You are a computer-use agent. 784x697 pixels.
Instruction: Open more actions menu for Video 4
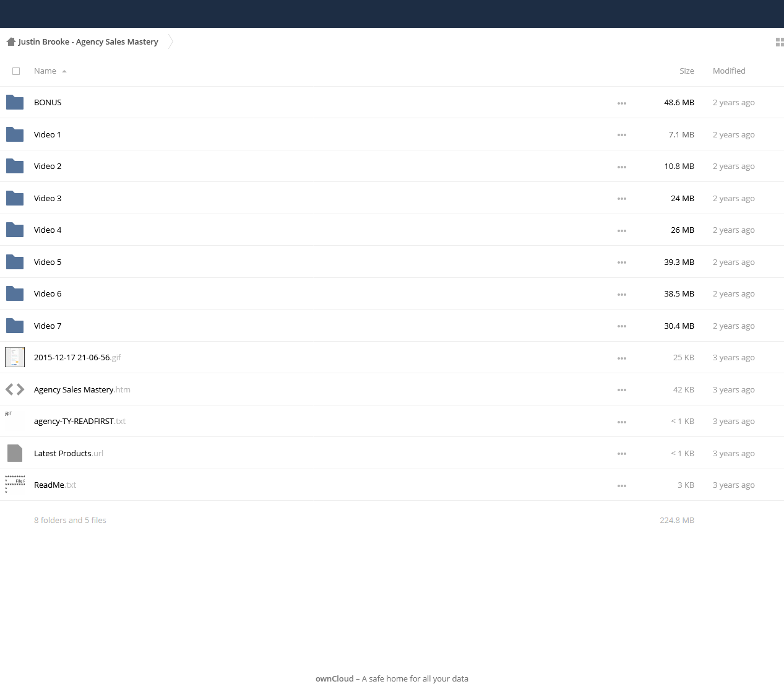[x=622, y=231]
